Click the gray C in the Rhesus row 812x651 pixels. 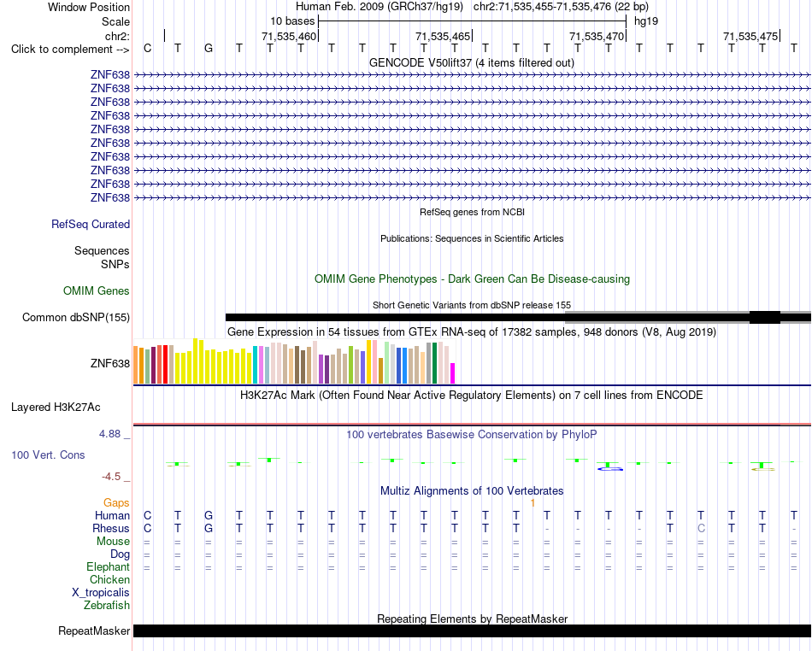(701, 528)
